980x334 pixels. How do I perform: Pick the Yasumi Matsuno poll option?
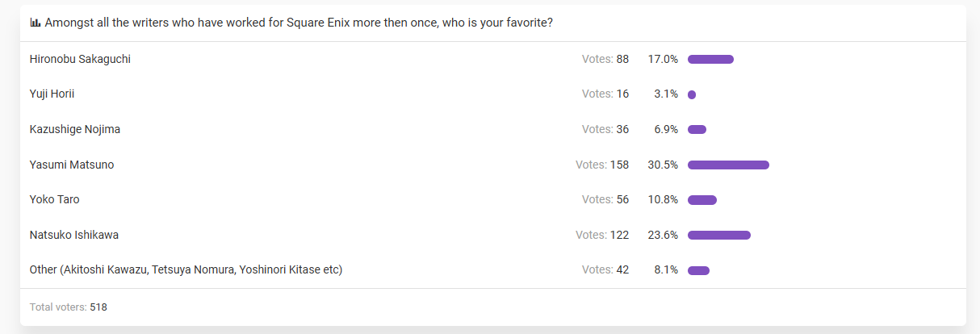pos(72,165)
